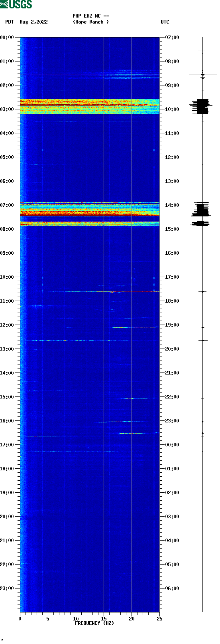The image size is (220, 644).
Task: Click the 00:00 UTC label on right axis
Action: (172, 445)
